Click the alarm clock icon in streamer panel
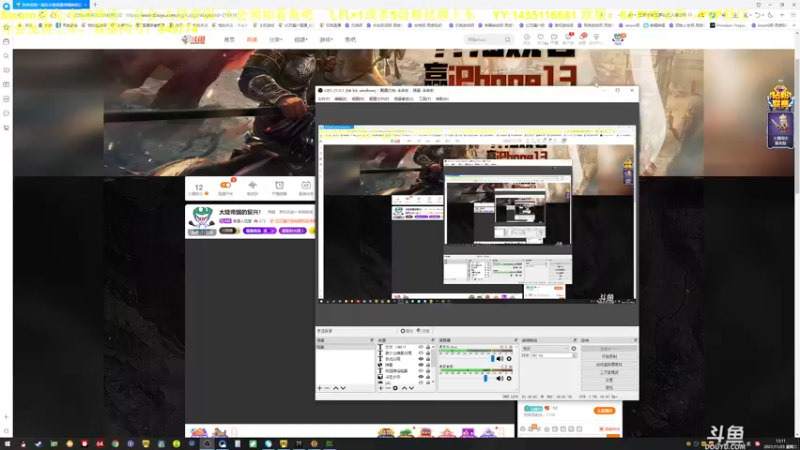The height and width of the screenshot is (450, 800). tap(279, 185)
